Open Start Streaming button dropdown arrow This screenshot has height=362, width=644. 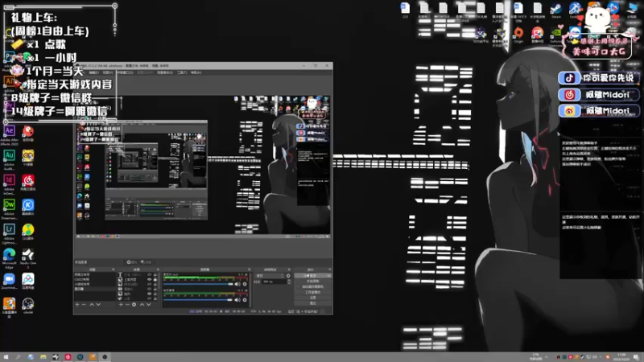(x=329, y=275)
